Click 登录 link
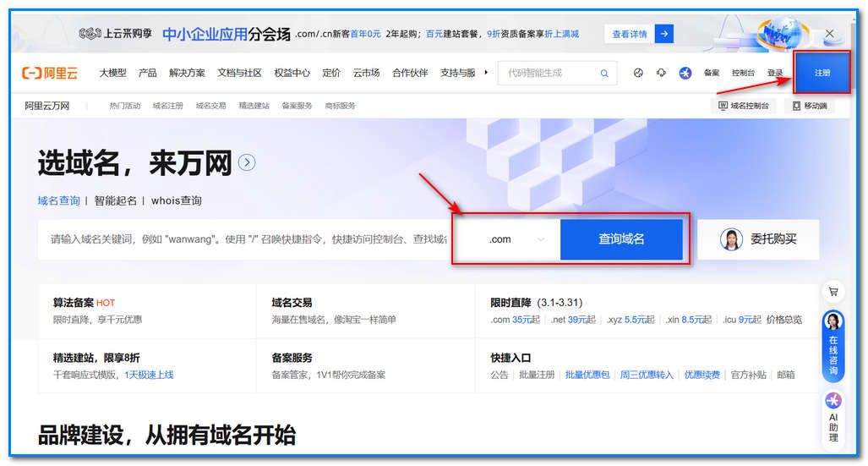The image size is (868, 466). [x=775, y=73]
